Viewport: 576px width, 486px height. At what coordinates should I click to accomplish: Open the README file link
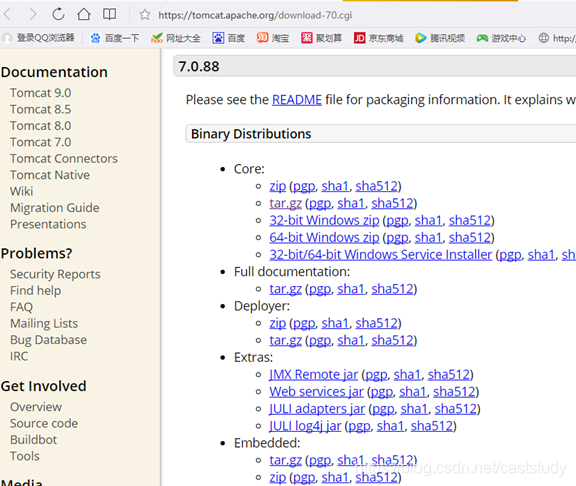[x=297, y=100]
